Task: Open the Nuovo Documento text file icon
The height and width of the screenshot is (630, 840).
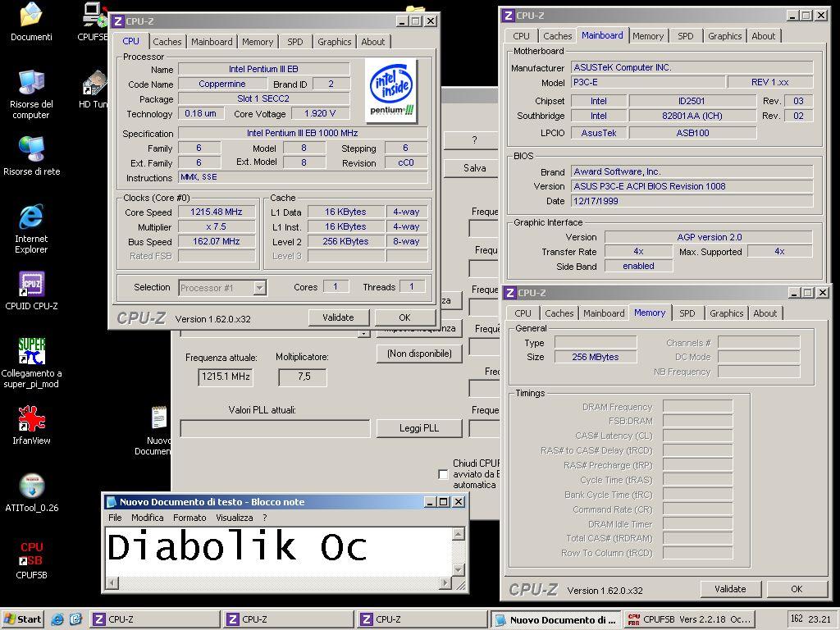Action: point(158,431)
